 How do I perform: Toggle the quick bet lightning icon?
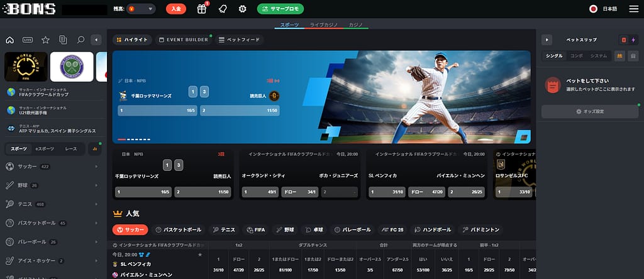pos(633,40)
